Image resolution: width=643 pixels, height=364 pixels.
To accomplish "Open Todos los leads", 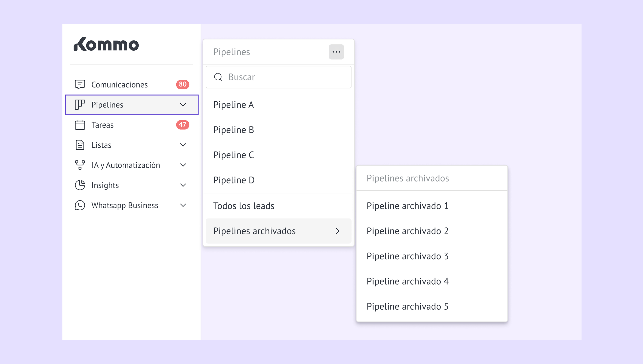I will click(x=243, y=206).
